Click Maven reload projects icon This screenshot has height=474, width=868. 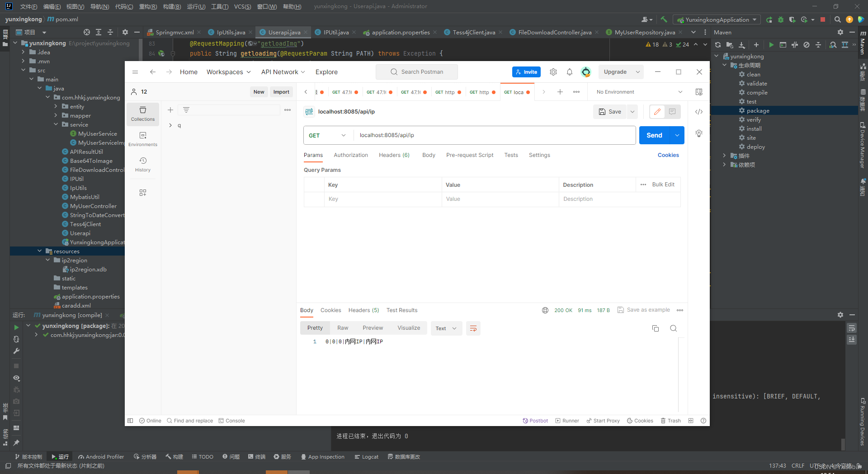tap(718, 45)
